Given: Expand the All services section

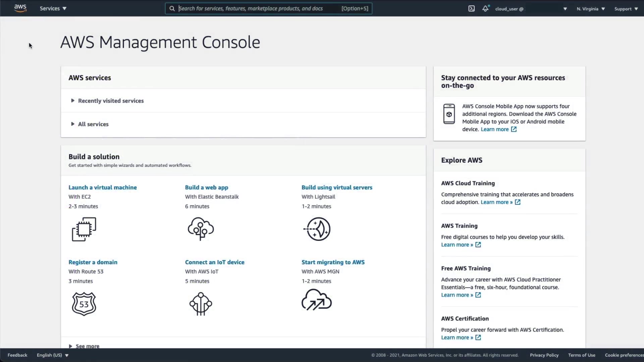Looking at the screenshot, I should coord(93,124).
